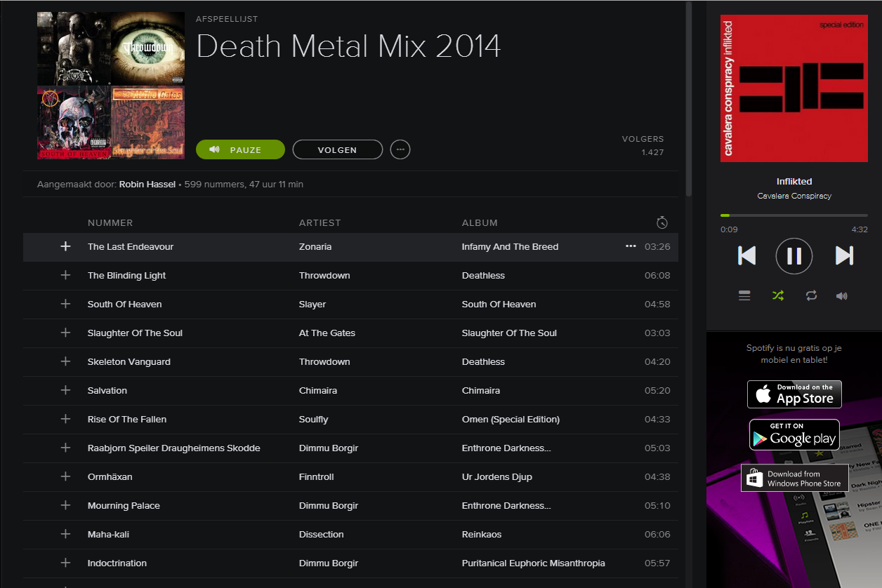Viewport: 882px width, 588px height.
Task: Select track title Ormhäxan
Action: pyautogui.click(x=110, y=476)
